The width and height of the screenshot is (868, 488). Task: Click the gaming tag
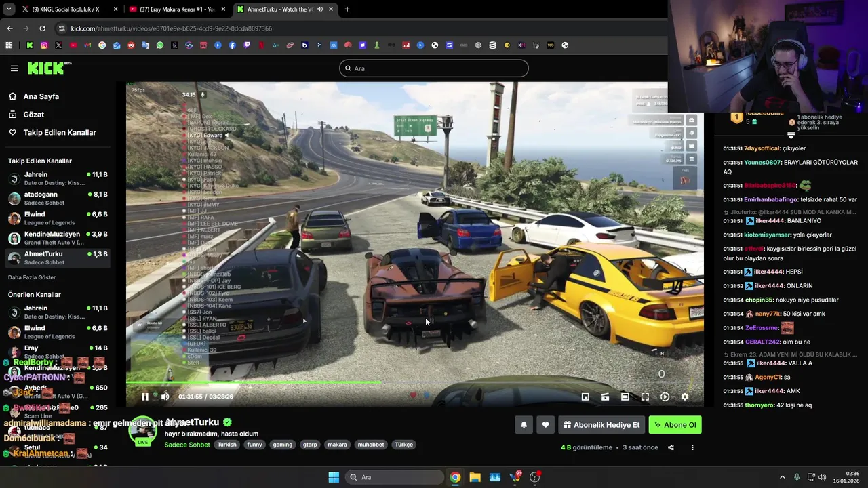click(x=282, y=445)
